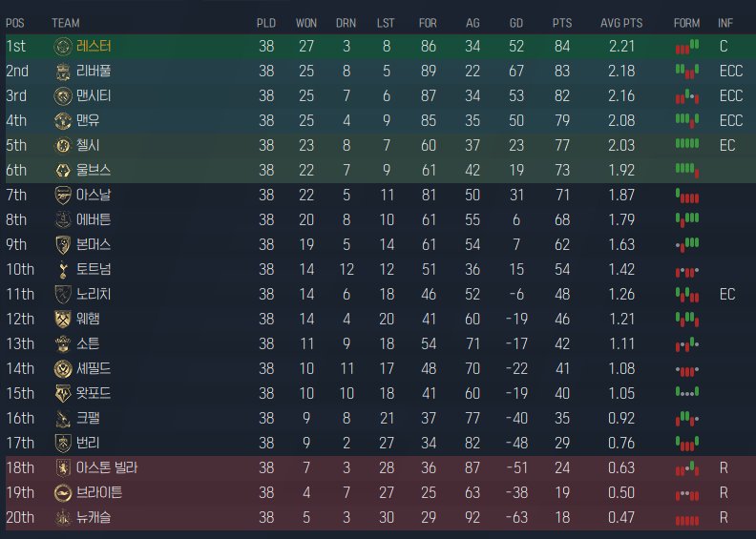Click the 아스톤 빌라 club badge

click(63, 467)
